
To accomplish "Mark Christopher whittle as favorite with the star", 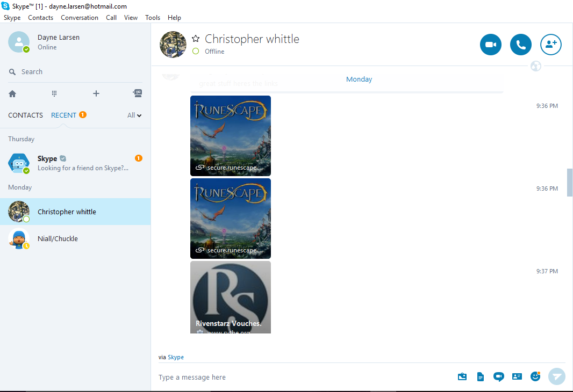I will coord(196,39).
